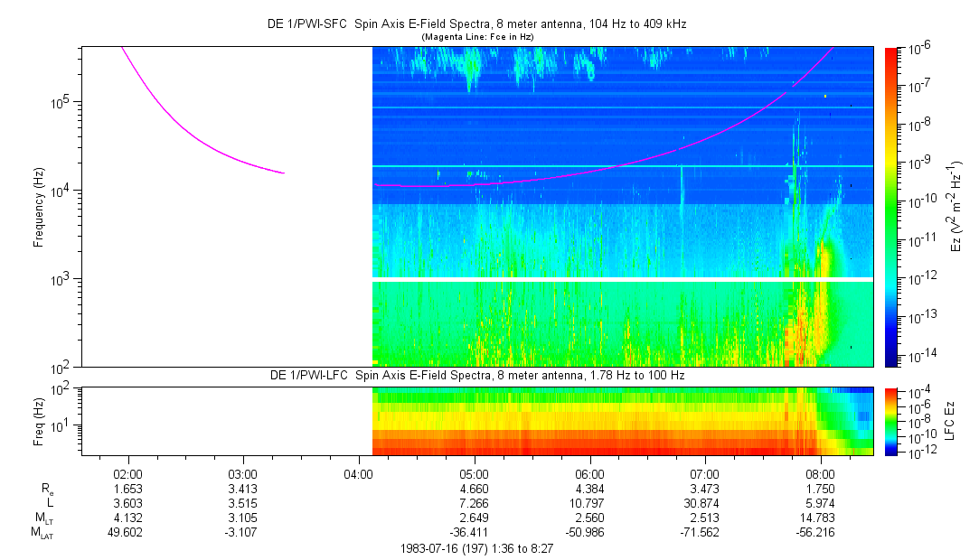Click the L value 30.874

(x=704, y=503)
